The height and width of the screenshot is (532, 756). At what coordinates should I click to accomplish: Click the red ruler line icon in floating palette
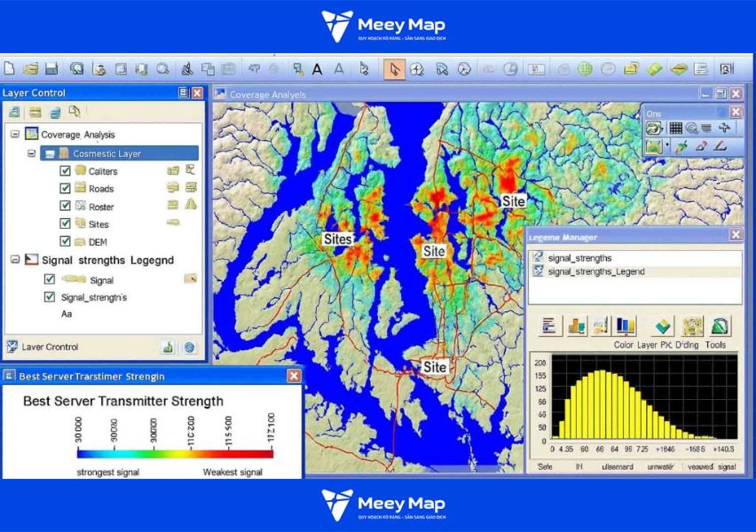click(721, 145)
